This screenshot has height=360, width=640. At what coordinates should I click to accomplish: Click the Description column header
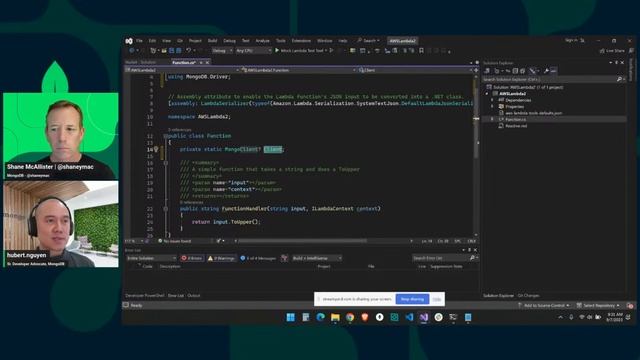click(x=170, y=267)
